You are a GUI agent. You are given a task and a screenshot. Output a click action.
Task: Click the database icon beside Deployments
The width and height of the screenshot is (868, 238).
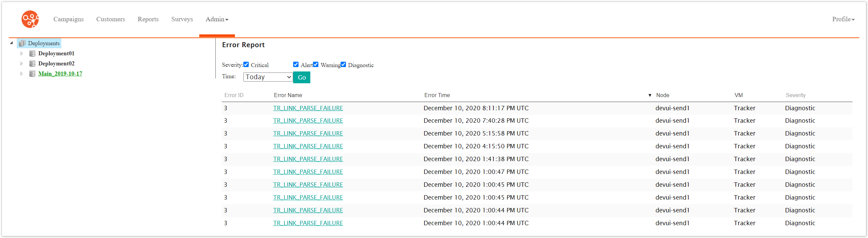point(22,43)
